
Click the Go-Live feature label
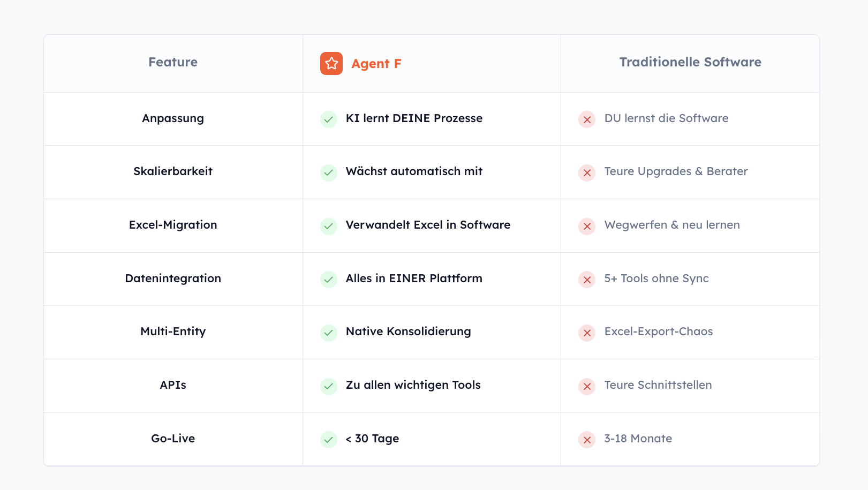tap(173, 439)
